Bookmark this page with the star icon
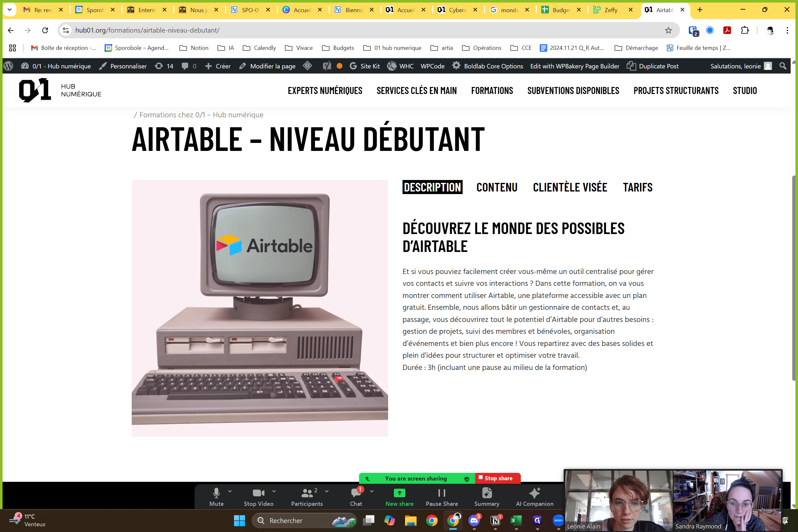Screen dimensions: 798x532 point(668,30)
